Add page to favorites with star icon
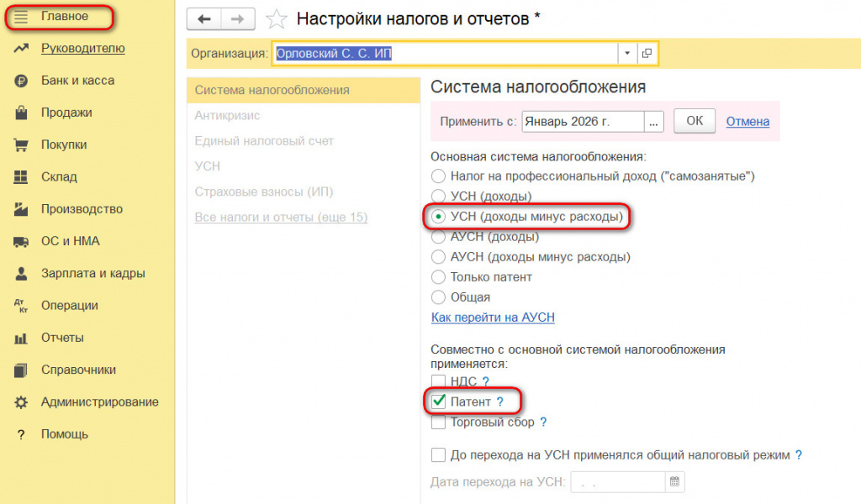The image size is (861, 504). [276, 19]
